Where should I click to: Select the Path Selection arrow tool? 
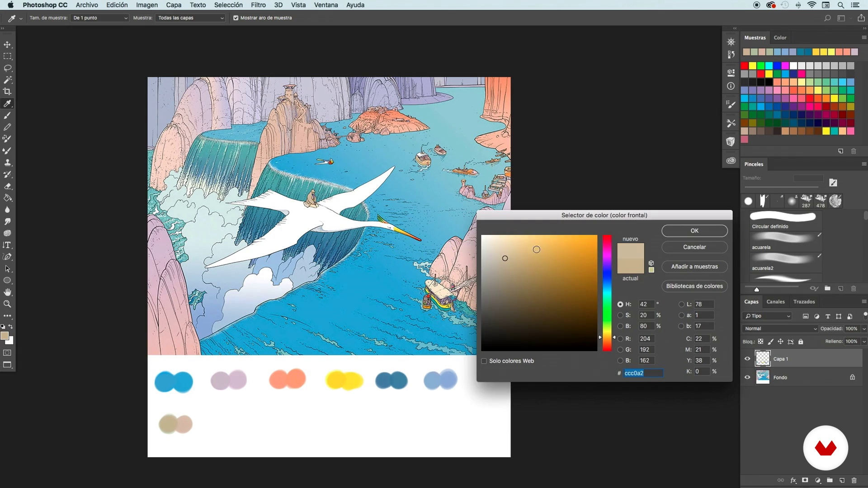tap(7, 268)
